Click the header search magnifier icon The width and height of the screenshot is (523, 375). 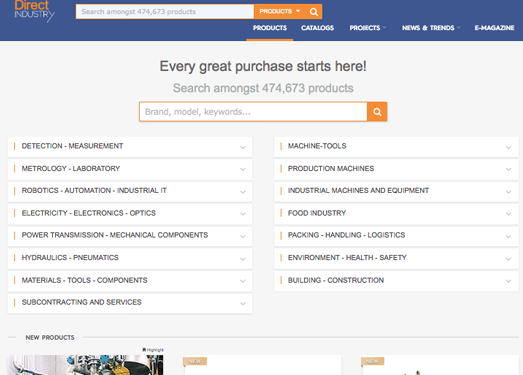(x=314, y=12)
